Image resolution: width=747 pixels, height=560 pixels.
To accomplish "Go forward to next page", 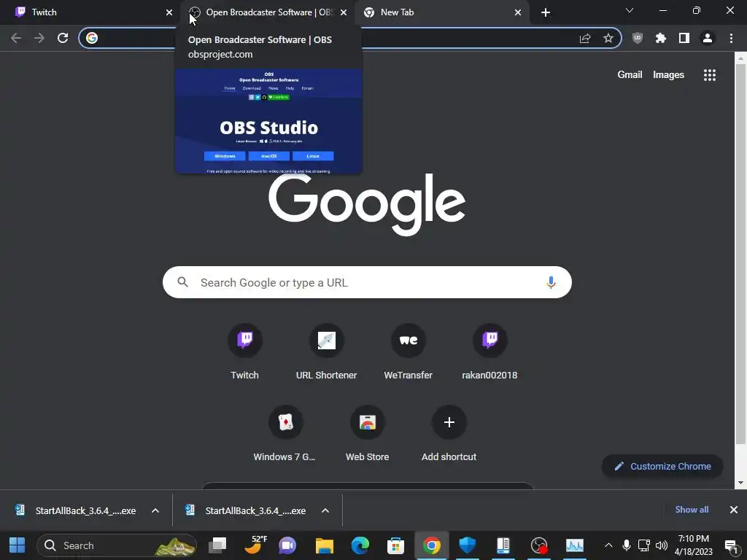I will pos(39,38).
